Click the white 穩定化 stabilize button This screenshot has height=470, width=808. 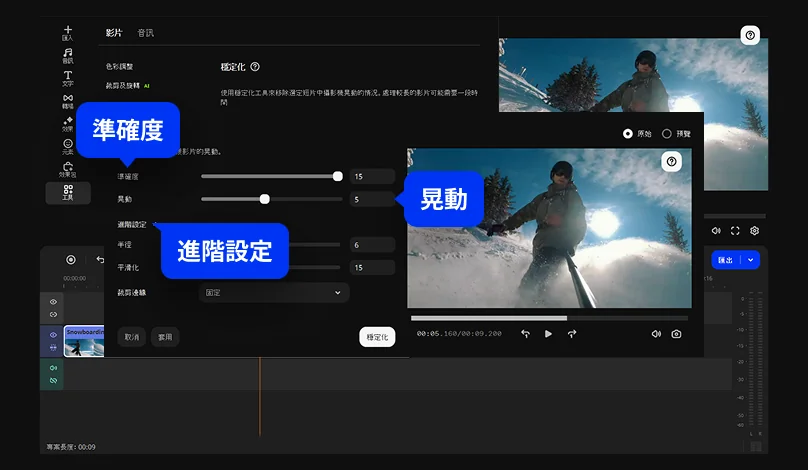[377, 337]
